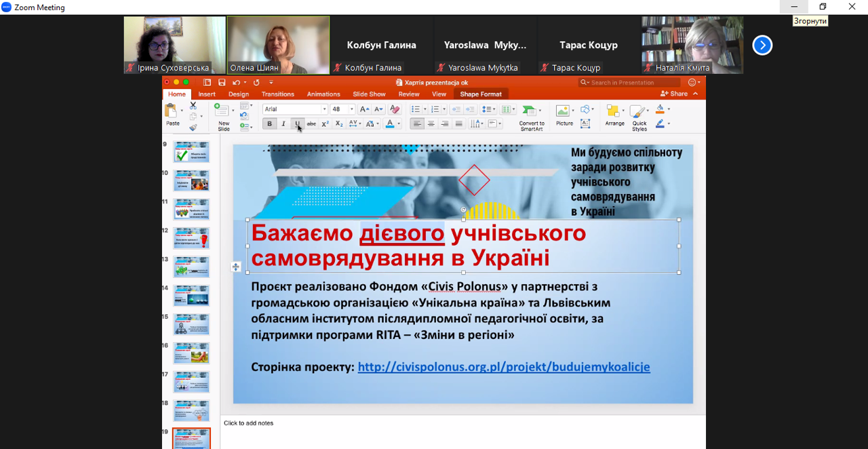This screenshot has height=449, width=868.
Task: Open the font color dropdown arrow
Action: coord(399,124)
